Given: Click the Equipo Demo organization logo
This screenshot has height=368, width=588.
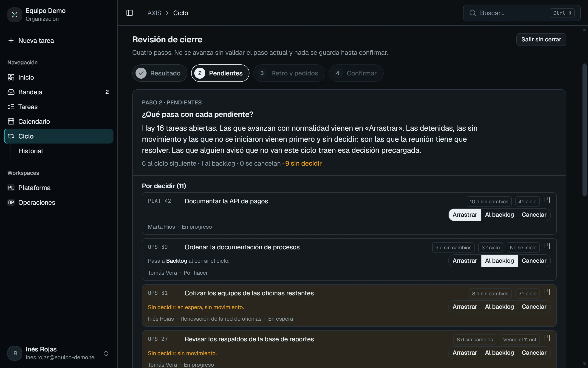Looking at the screenshot, I should click(14, 14).
